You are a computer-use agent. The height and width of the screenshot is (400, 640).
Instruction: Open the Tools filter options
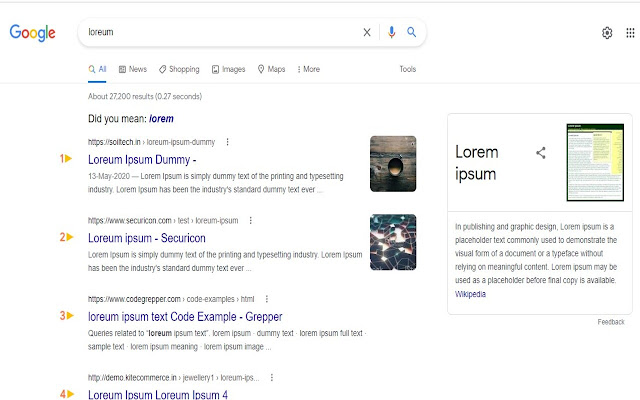click(407, 69)
